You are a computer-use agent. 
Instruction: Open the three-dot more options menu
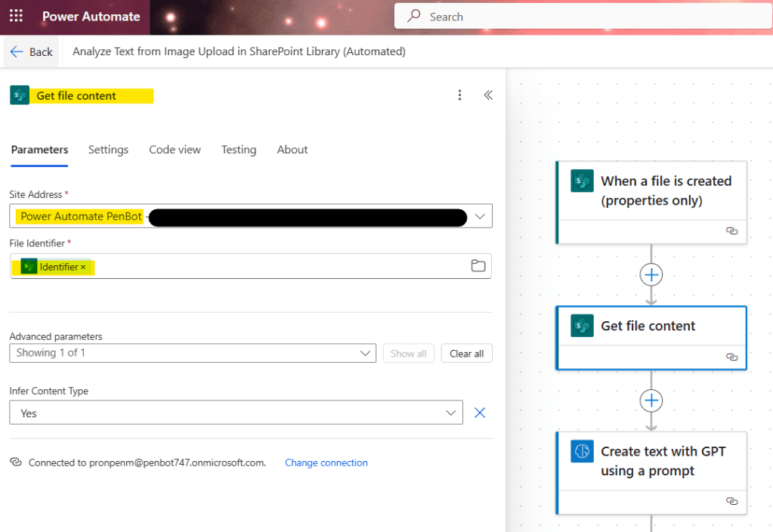click(x=459, y=95)
